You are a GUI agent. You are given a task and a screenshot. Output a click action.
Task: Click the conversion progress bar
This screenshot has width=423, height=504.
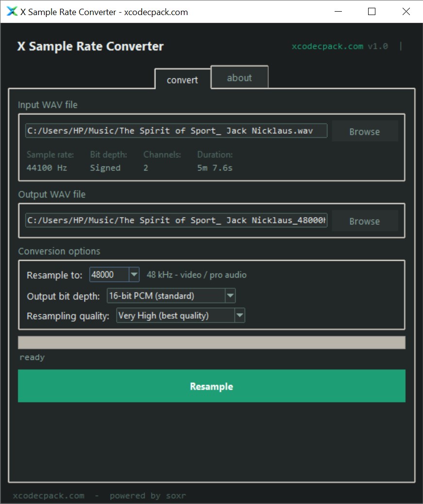[211, 342]
